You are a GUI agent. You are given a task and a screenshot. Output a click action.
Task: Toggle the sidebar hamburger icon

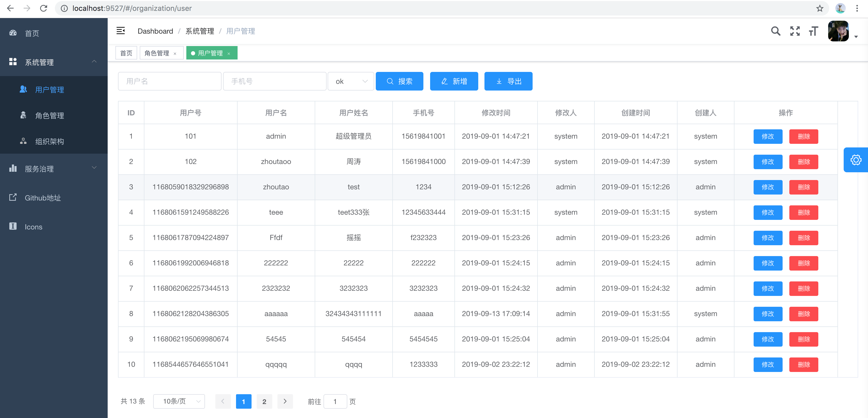pyautogui.click(x=121, y=31)
